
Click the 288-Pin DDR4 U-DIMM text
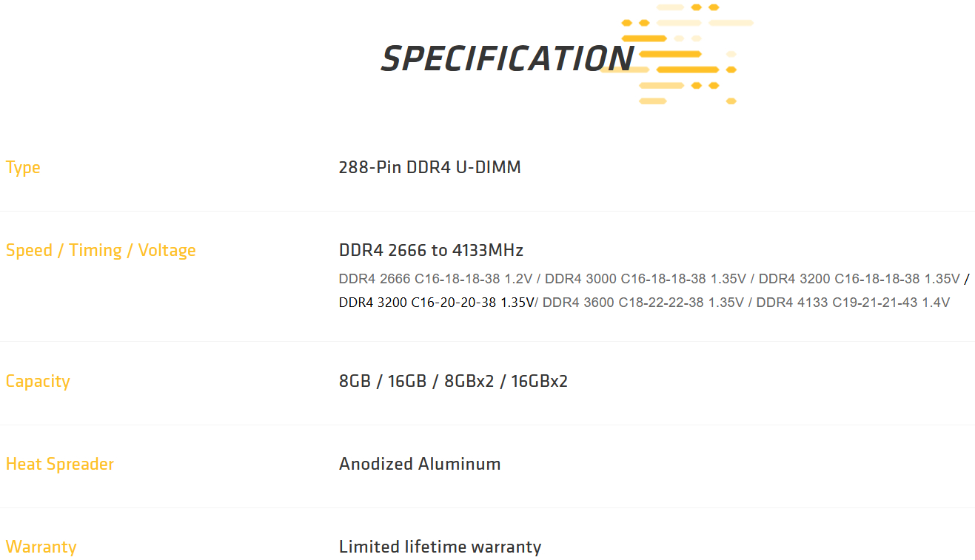(x=429, y=167)
